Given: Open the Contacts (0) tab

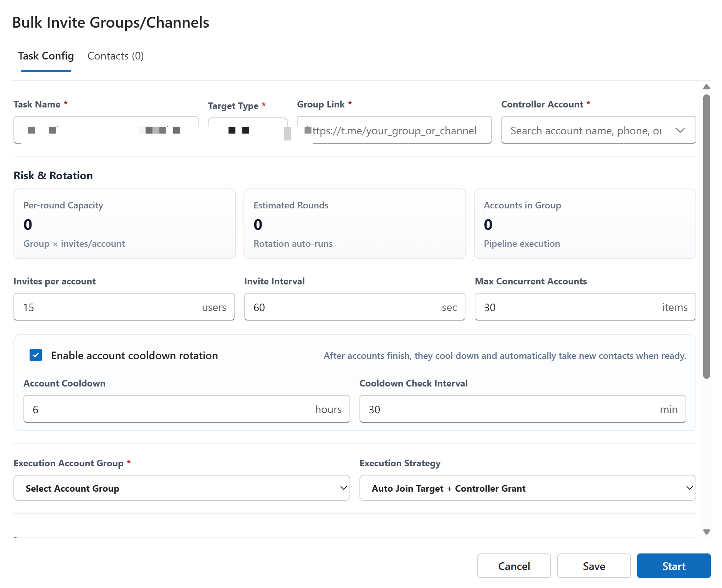Looking at the screenshot, I should (116, 56).
